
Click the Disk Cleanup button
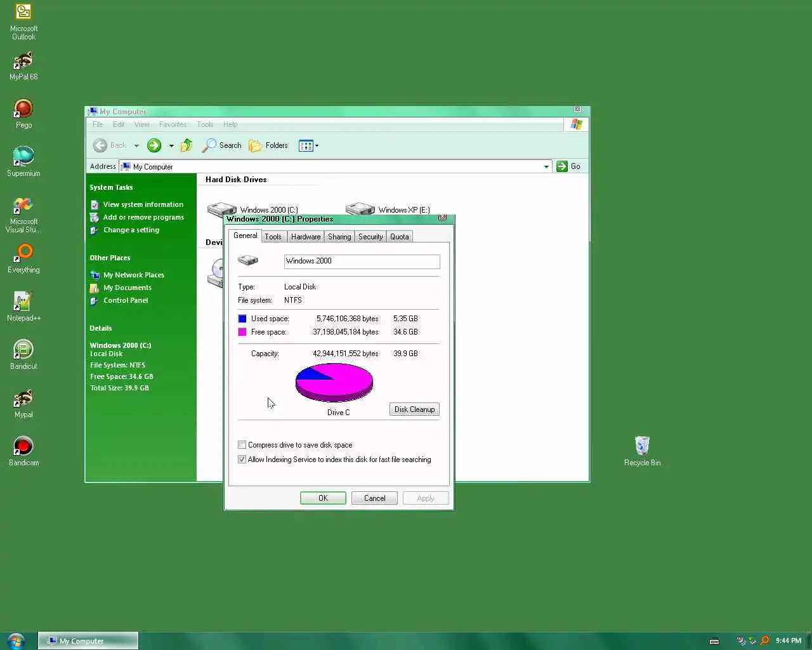point(414,409)
